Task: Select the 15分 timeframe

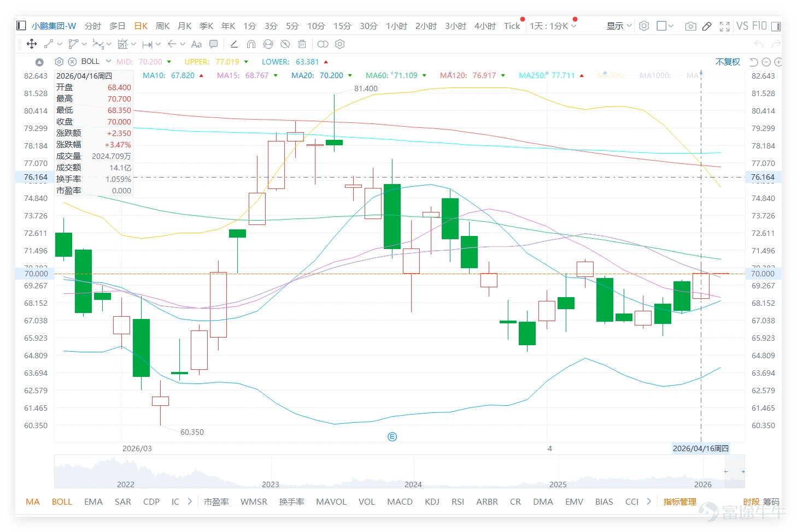Action: point(342,26)
